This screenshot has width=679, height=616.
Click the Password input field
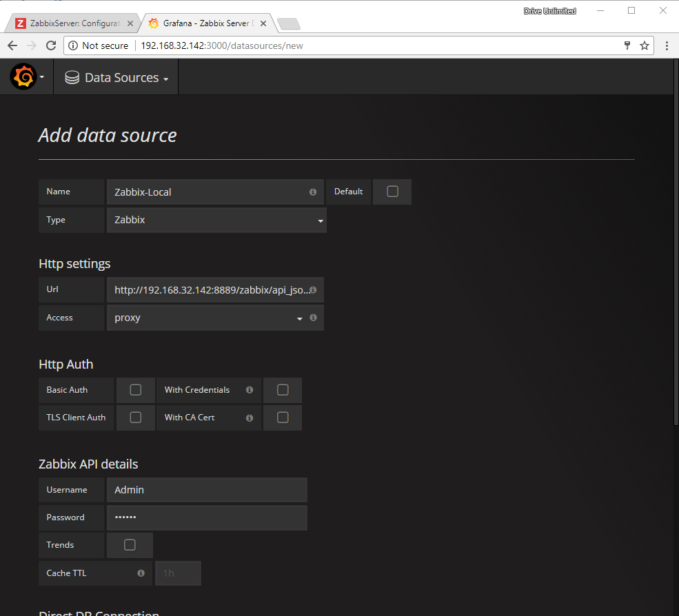pyautogui.click(x=207, y=517)
